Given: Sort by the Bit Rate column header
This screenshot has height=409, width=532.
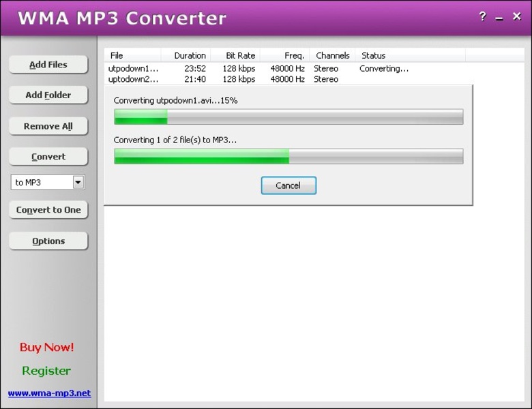Looking at the screenshot, I should 235,55.
